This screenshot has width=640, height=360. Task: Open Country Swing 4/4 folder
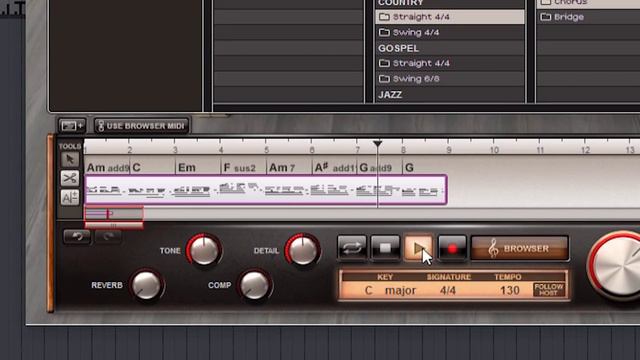pos(450,32)
